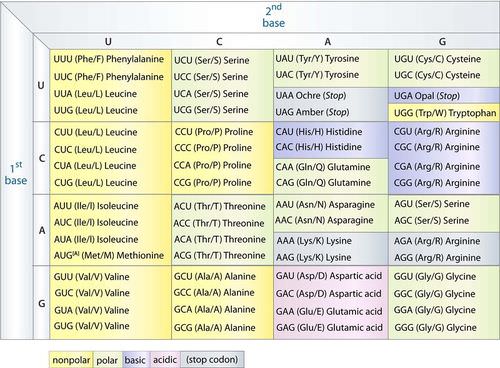Click the nonpolar legend swatch
Viewport: 500px width, 368px height.
(x=71, y=360)
